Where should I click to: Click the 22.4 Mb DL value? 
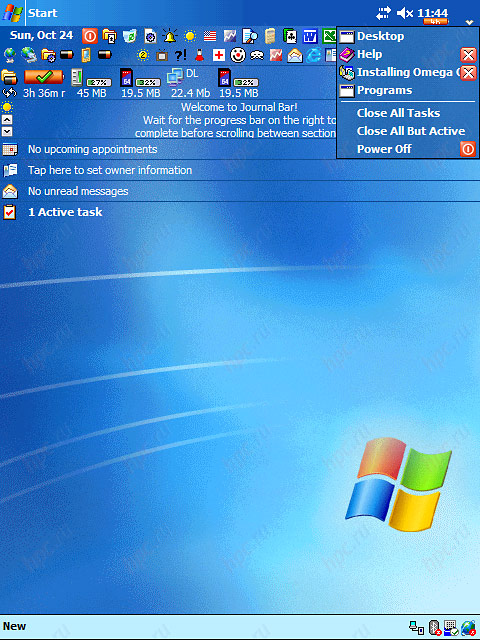[x=190, y=93]
